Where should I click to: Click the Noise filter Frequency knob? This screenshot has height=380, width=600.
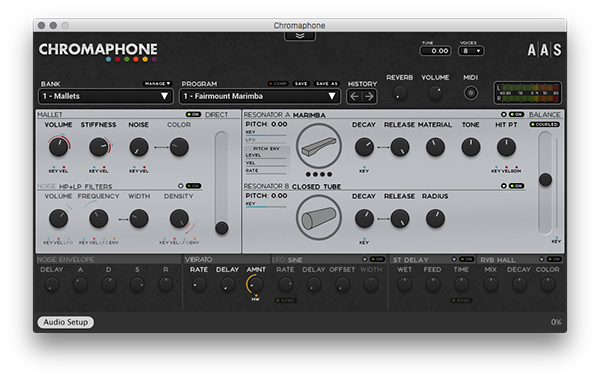click(99, 219)
